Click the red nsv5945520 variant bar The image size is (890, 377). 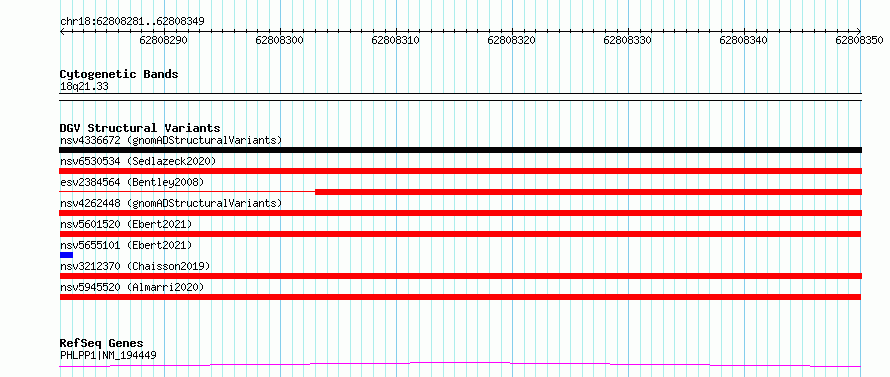click(x=460, y=297)
